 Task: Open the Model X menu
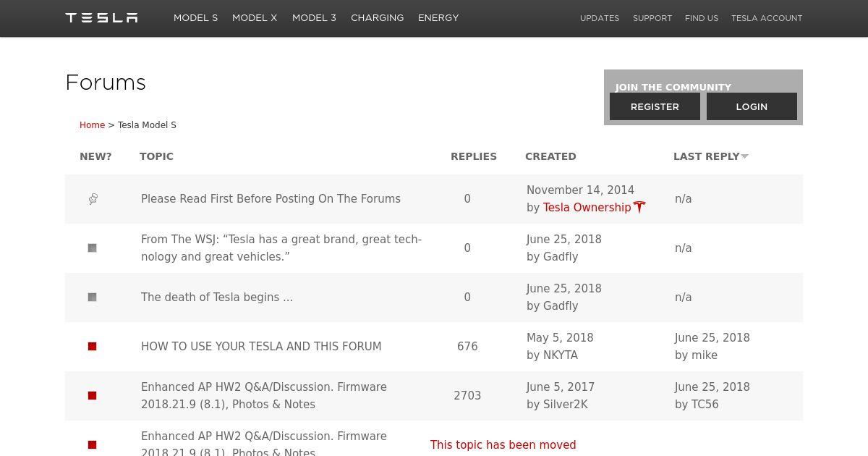(255, 18)
